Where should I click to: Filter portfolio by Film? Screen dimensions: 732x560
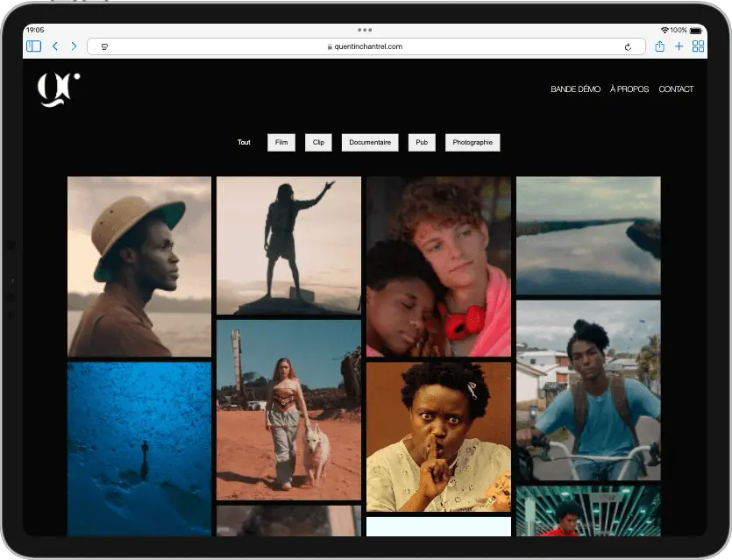click(281, 142)
